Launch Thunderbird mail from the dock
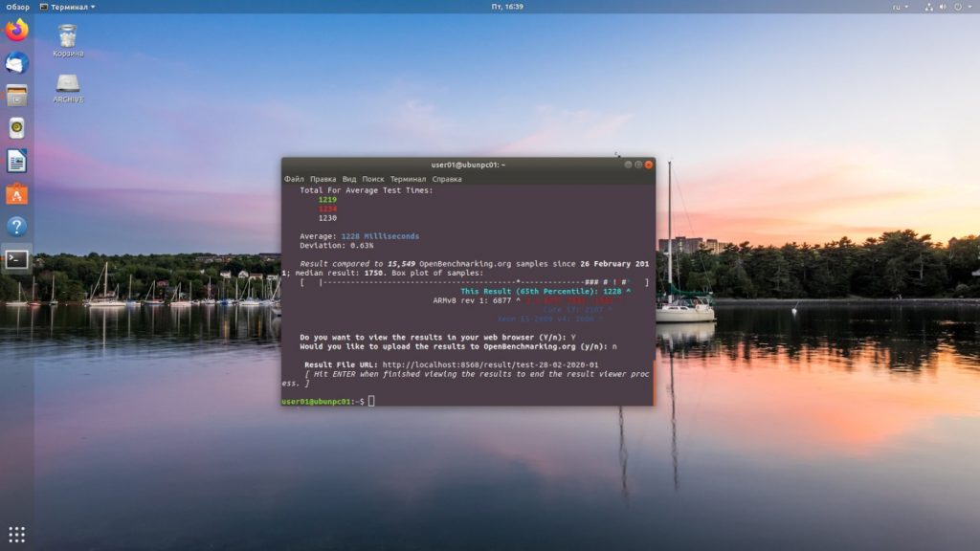Viewport: 980px width, 551px height. [17, 63]
